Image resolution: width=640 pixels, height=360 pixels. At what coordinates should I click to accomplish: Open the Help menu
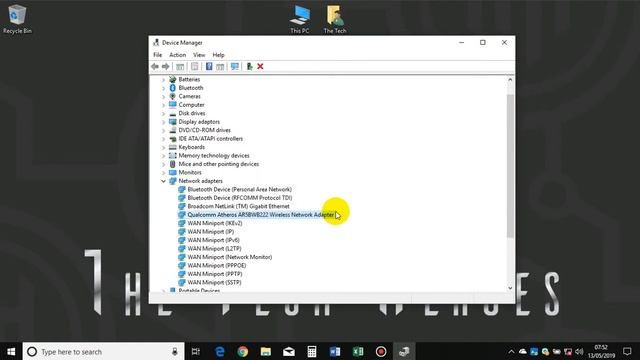pyautogui.click(x=218, y=55)
